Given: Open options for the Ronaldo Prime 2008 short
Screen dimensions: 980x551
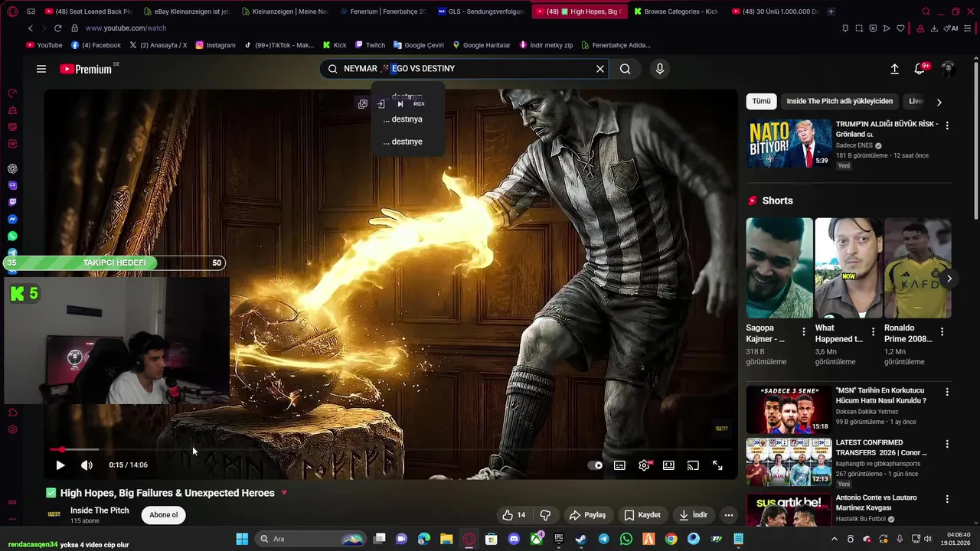Looking at the screenshot, I should tap(942, 331).
